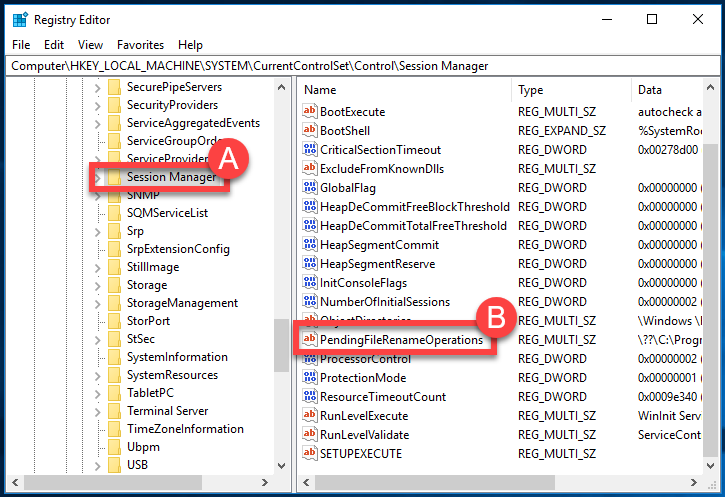Click the registry path address bar
The image size is (725, 497).
(x=360, y=66)
